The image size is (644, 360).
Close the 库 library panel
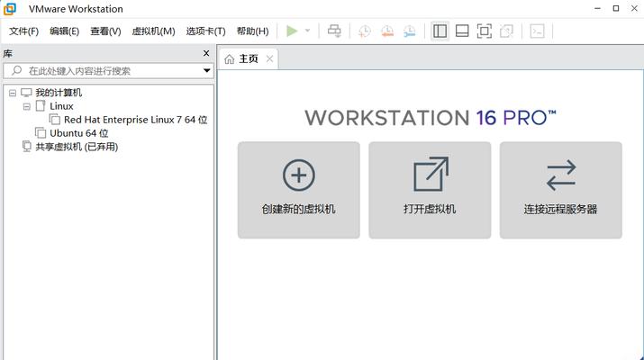pos(206,53)
